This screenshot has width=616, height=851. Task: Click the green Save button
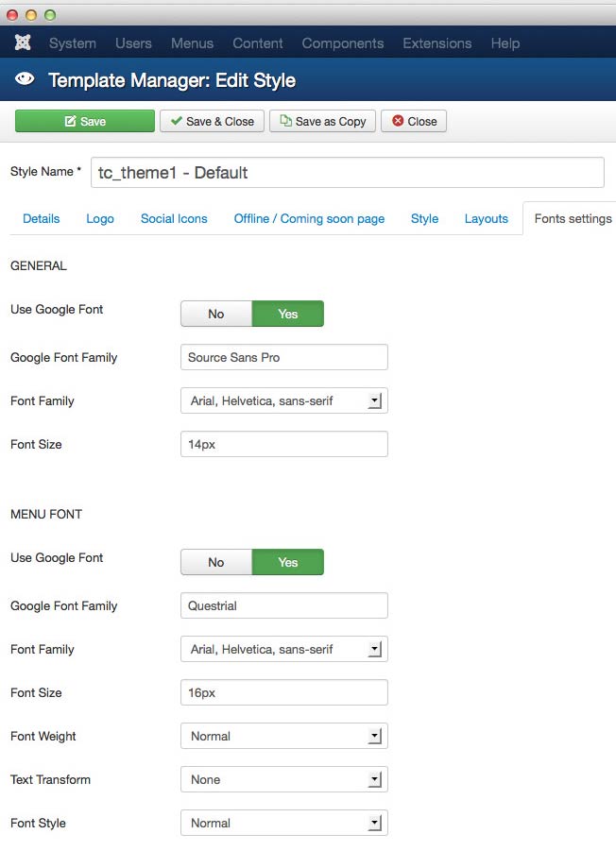click(84, 121)
